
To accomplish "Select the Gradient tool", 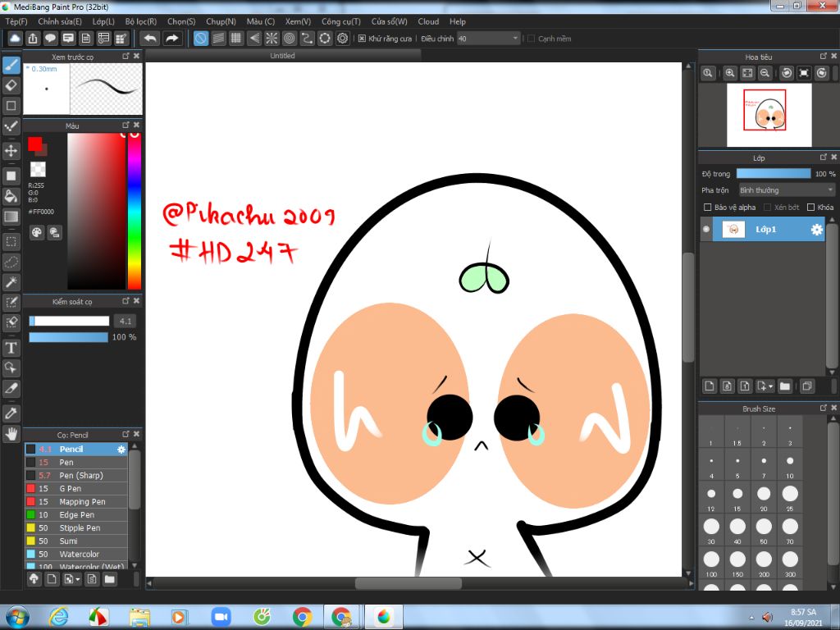I will click(x=11, y=217).
